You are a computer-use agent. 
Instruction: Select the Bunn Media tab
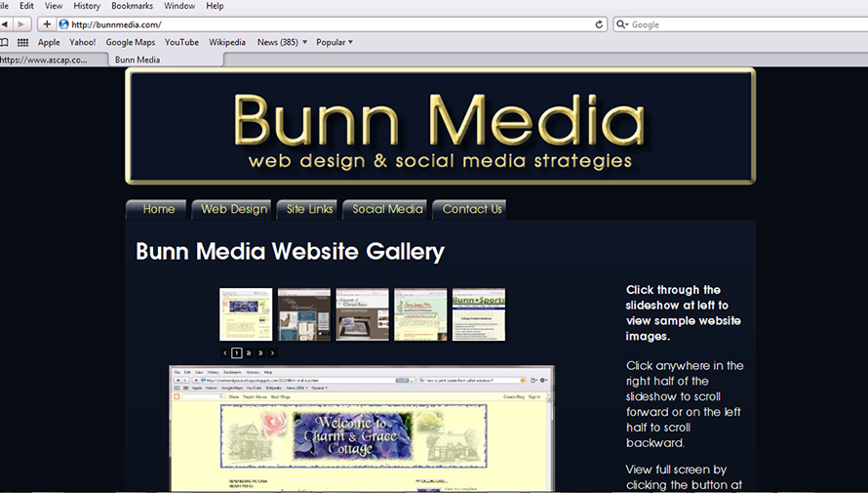click(166, 60)
